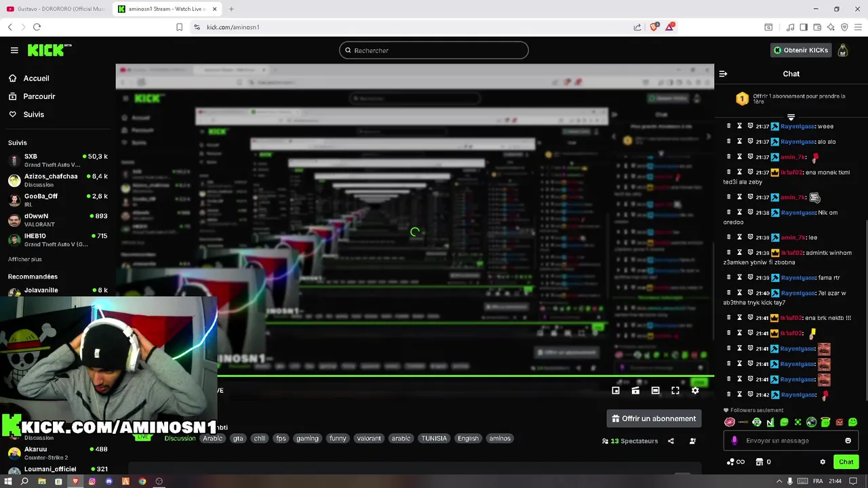Open followed channel Azizos_chafchaa
Image resolution: width=868 pixels, height=488 pixels.
[58, 180]
